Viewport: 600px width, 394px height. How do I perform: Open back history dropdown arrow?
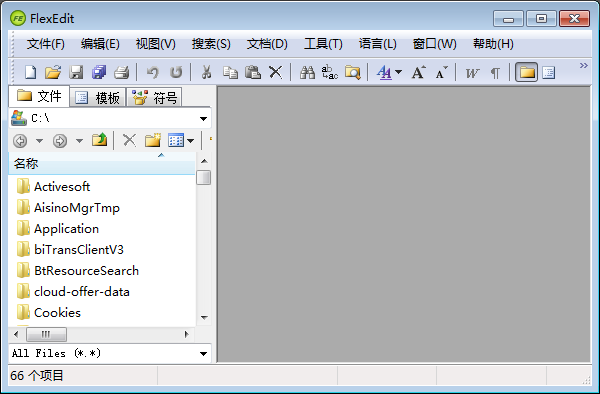coord(39,141)
